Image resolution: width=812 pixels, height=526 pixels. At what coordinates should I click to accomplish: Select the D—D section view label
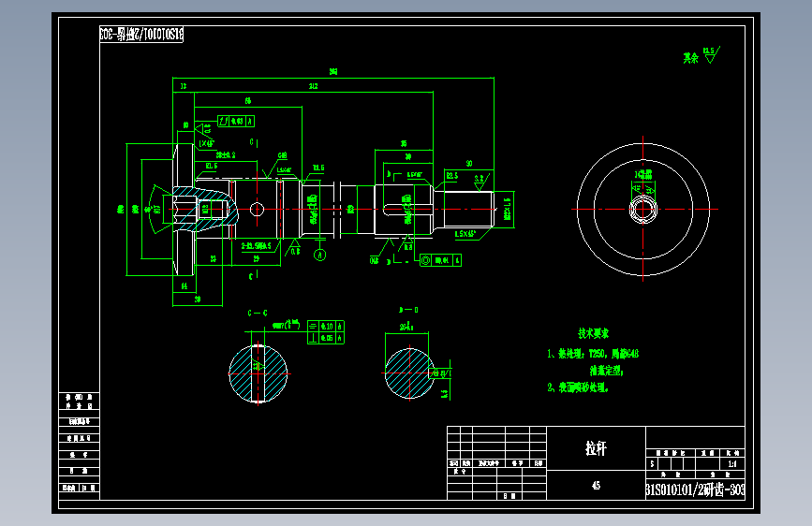[x=408, y=310]
